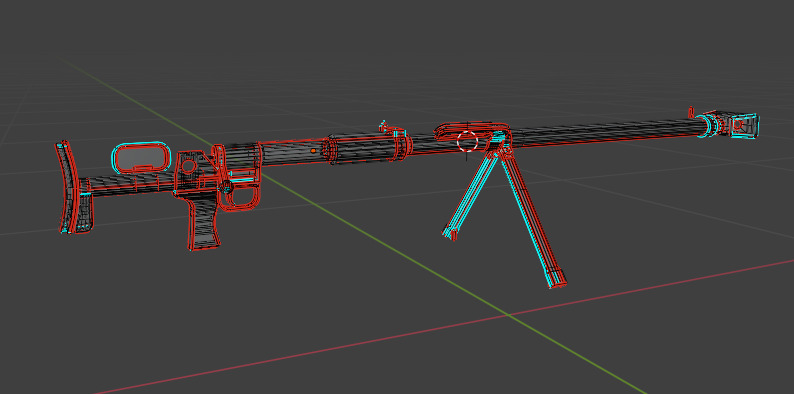The width and height of the screenshot is (794, 394).
Task: Select the round hole in the receiver
Action: click(x=188, y=166)
